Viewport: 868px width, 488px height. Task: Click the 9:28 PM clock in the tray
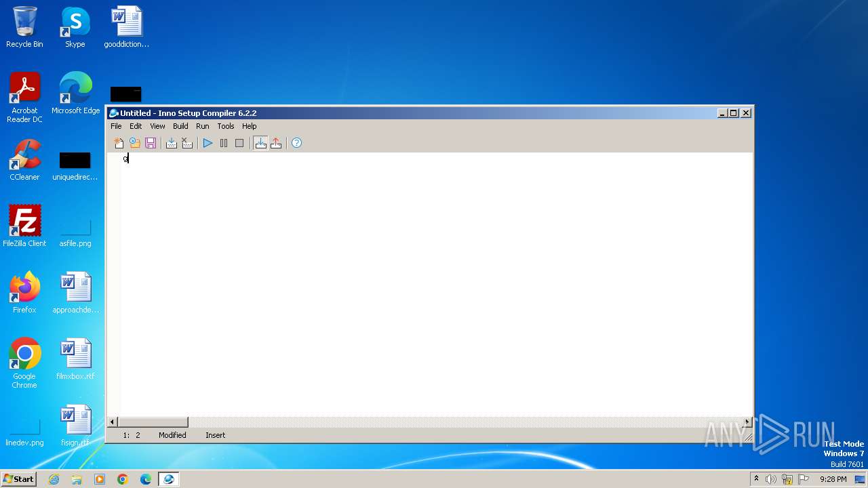[x=833, y=479]
